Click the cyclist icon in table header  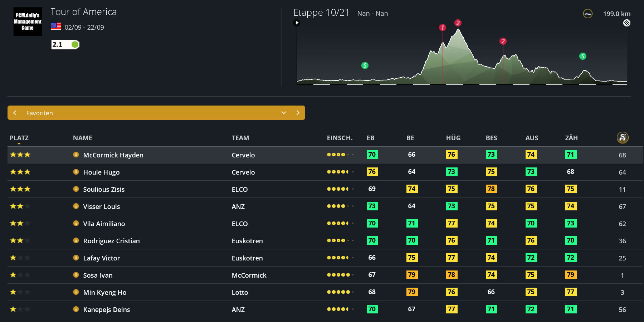[x=622, y=138]
